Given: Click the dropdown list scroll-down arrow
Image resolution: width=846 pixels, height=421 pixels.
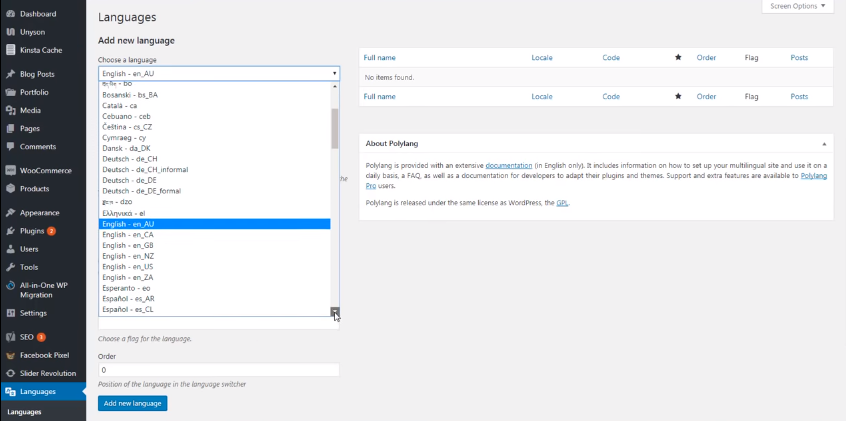Looking at the screenshot, I should coord(335,311).
